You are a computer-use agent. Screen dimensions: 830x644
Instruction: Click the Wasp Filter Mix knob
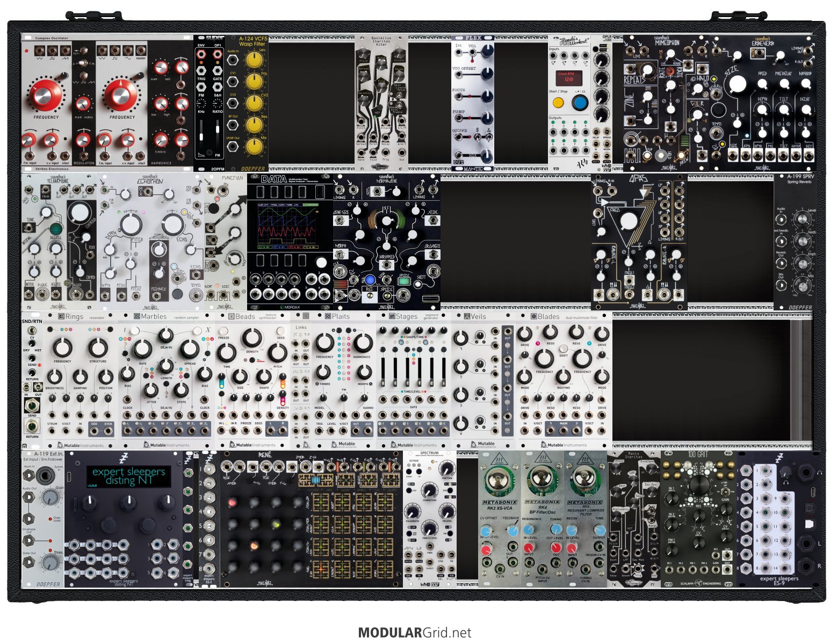254,146
